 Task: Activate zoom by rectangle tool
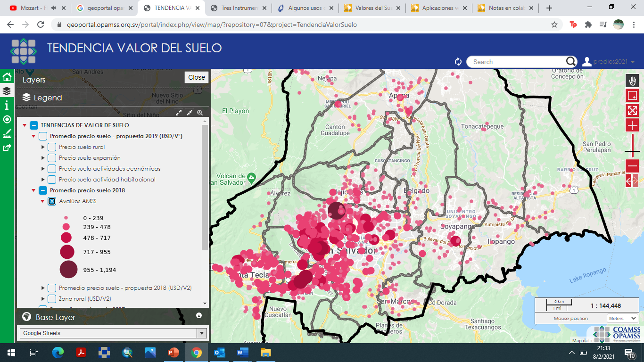[632, 96]
